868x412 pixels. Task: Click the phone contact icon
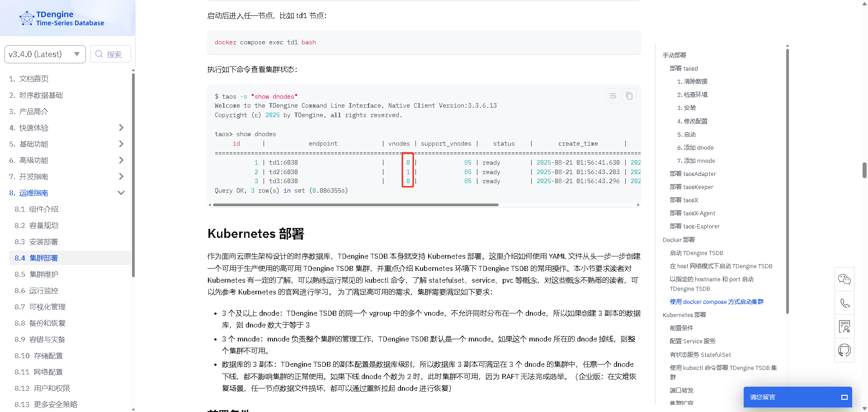(844, 303)
